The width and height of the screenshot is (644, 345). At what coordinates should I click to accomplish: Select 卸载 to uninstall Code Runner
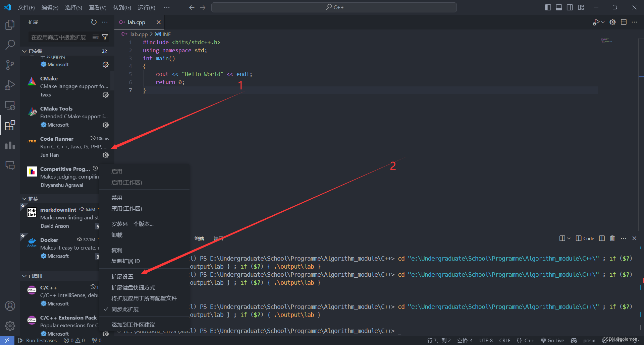[117, 235]
